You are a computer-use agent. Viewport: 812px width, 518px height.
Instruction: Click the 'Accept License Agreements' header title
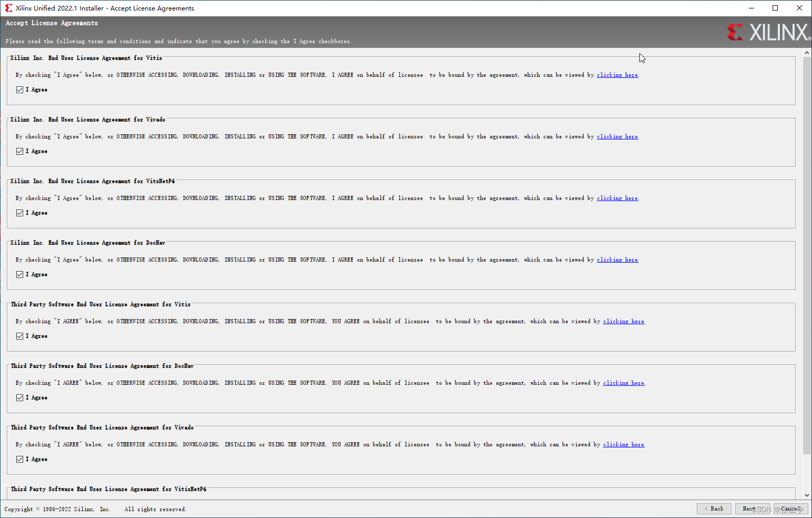pos(52,23)
